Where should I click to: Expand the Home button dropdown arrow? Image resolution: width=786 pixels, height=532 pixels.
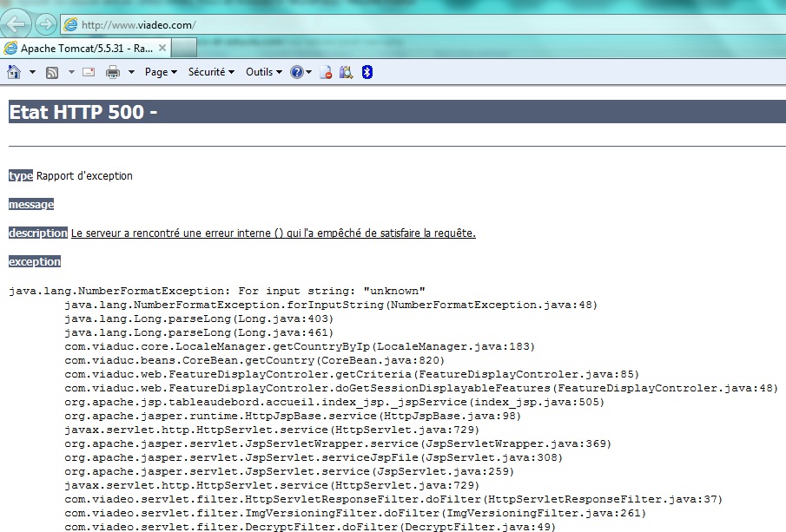pos(32,72)
